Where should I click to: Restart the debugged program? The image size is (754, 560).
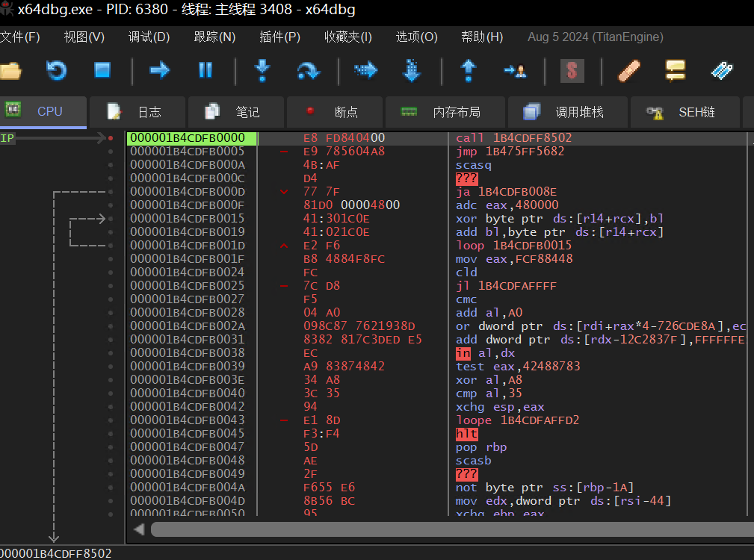click(x=57, y=71)
